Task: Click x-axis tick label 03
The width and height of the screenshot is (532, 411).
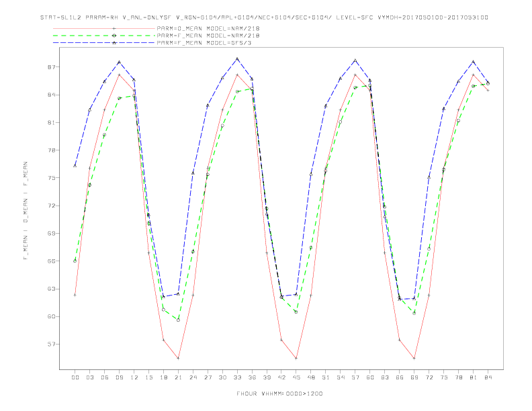Action: [x=89, y=377]
